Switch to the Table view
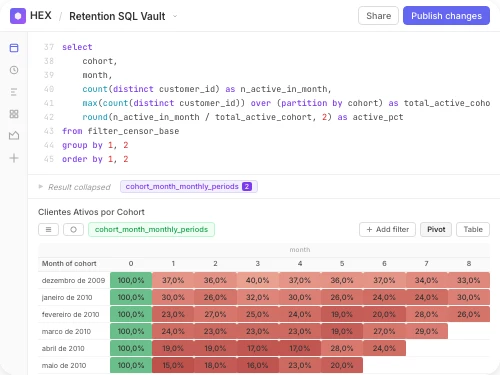 [x=473, y=229]
